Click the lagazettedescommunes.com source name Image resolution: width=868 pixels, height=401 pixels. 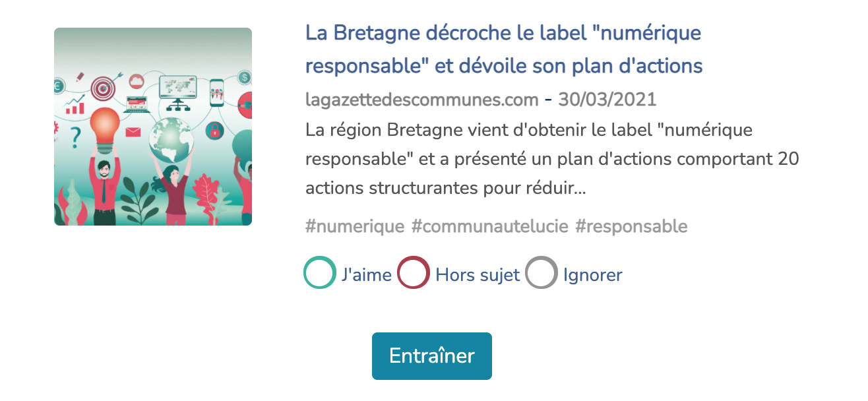pos(422,100)
